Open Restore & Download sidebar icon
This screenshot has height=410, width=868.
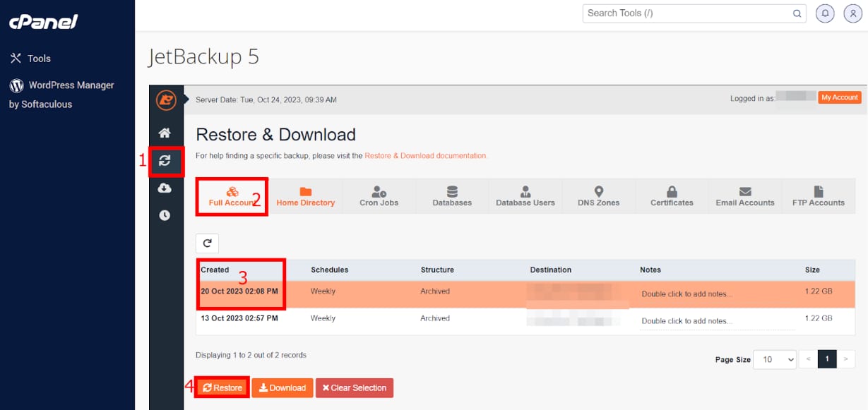click(165, 161)
